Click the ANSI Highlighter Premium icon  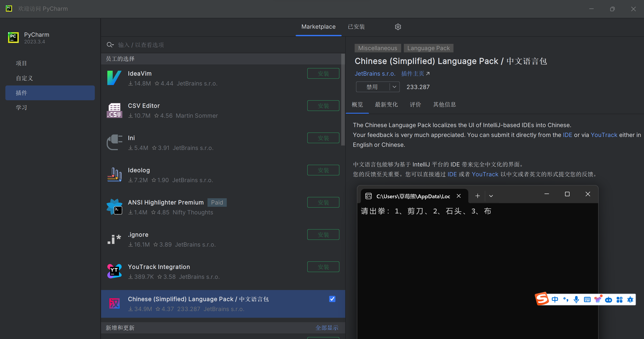coord(114,207)
